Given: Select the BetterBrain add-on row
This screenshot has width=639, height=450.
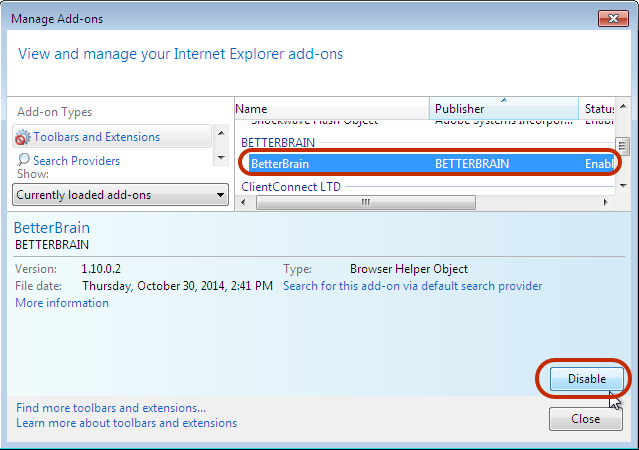Looking at the screenshot, I should coord(431,163).
